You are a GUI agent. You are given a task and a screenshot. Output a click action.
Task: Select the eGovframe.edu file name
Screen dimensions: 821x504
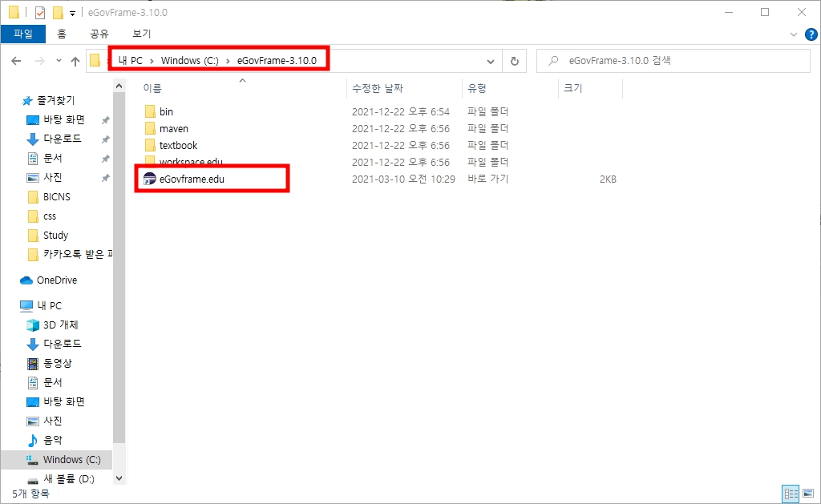192,179
